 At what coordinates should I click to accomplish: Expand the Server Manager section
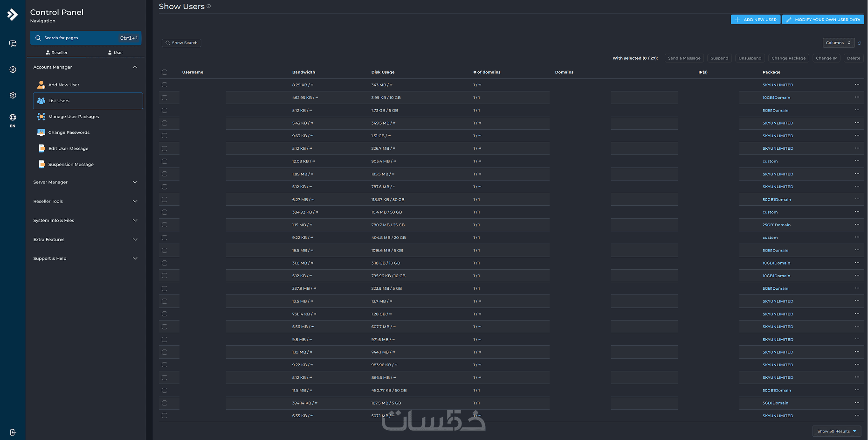click(x=86, y=182)
